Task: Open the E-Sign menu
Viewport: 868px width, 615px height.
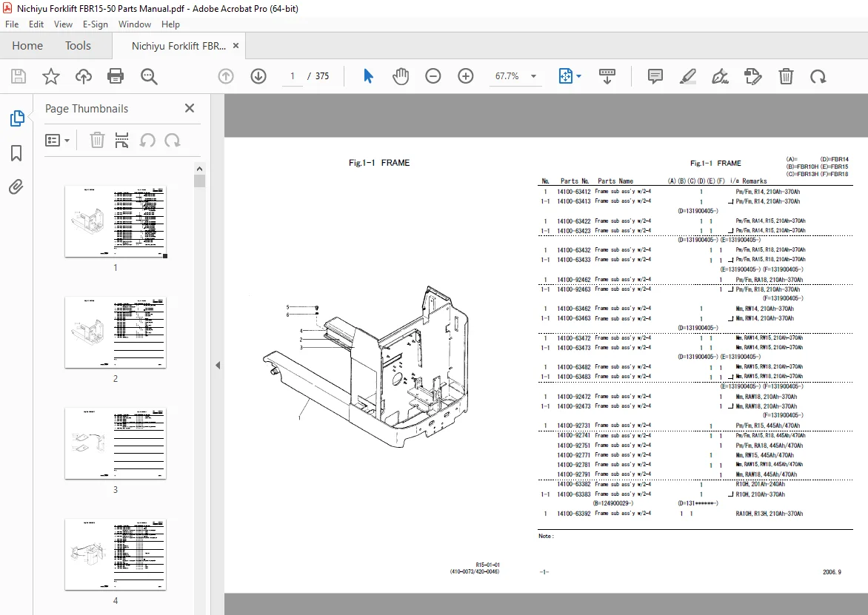Action: pos(96,24)
